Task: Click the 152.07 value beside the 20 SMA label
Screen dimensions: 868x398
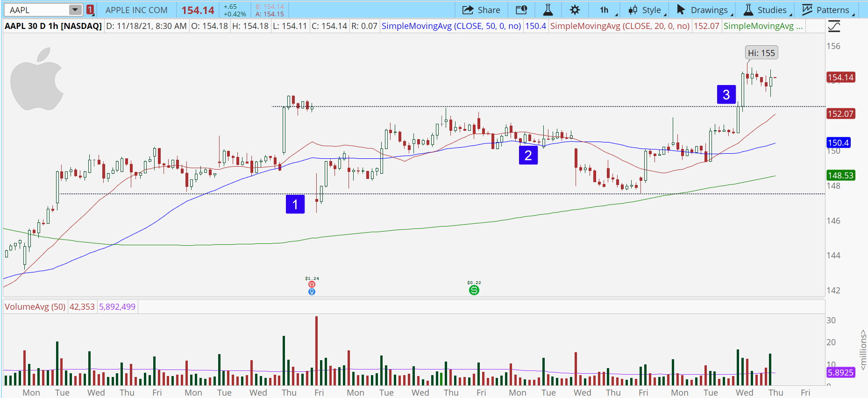Action: 706,26
